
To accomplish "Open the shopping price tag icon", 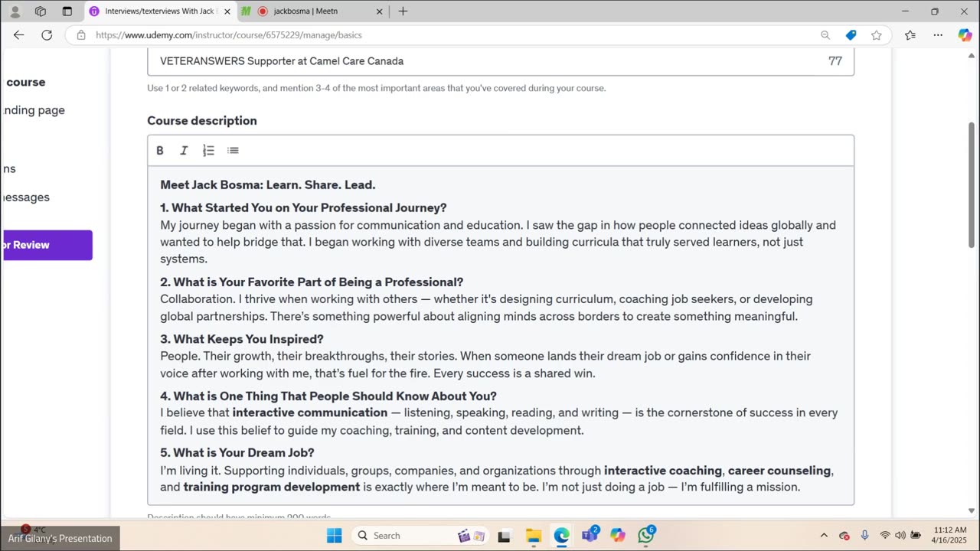I will point(851,35).
